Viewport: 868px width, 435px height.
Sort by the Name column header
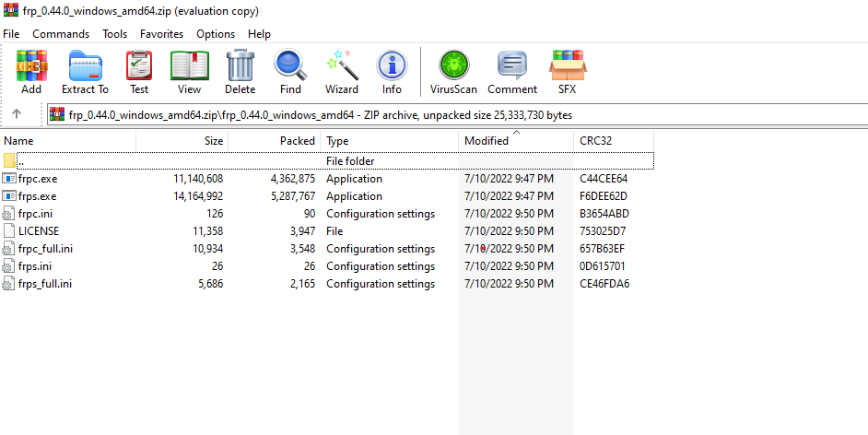coord(68,141)
